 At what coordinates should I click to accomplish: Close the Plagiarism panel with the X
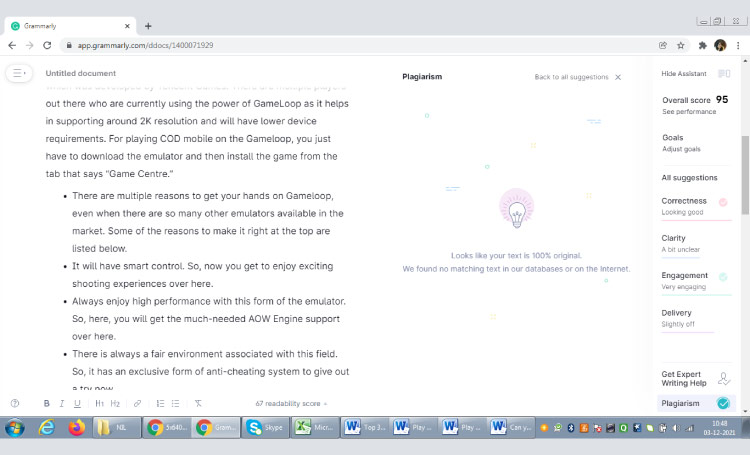coord(618,77)
